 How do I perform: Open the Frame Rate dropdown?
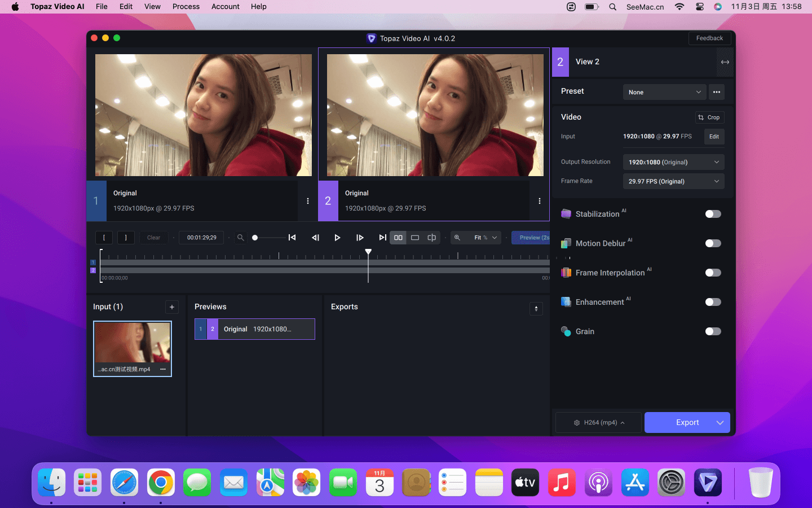tap(673, 181)
